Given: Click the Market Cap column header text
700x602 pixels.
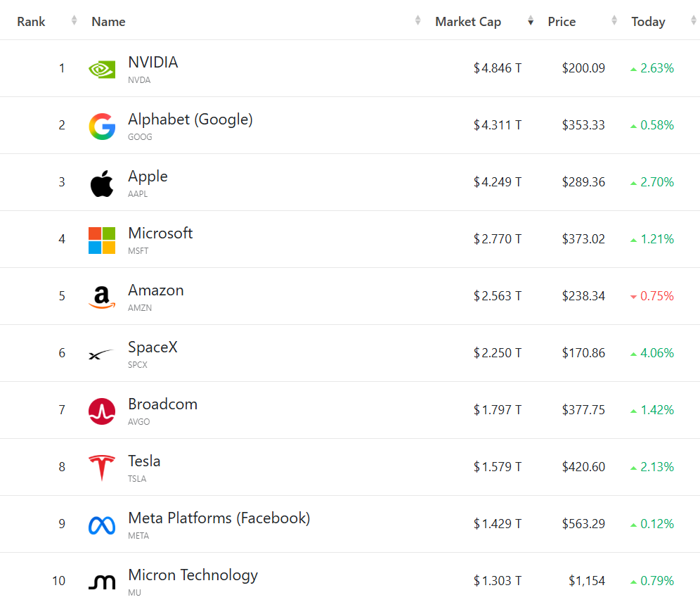Looking at the screenshot, I should tap(468, 21).
